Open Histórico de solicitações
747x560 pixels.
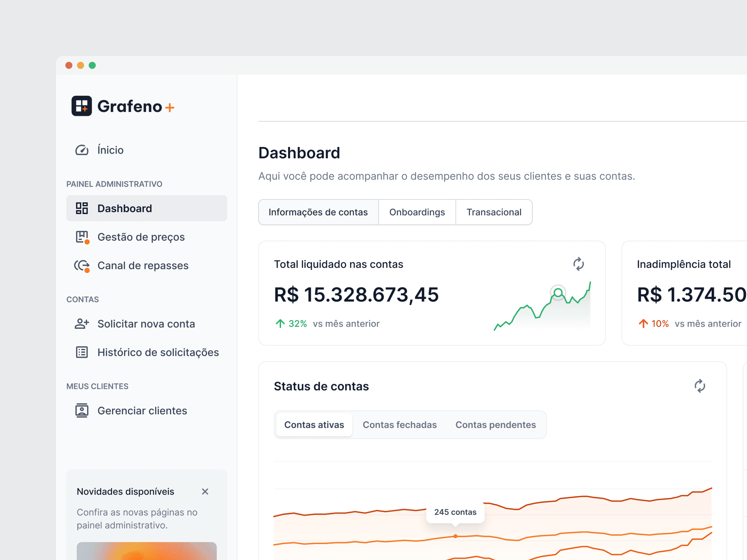146,352
